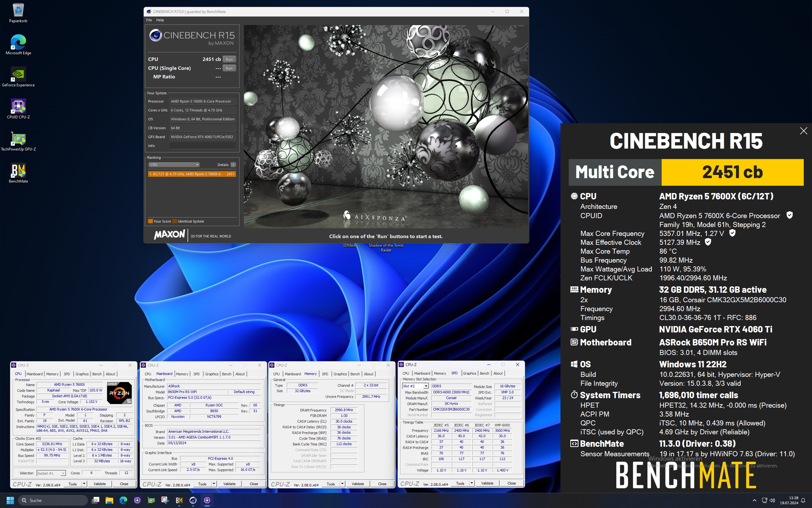Switch to SPD tab in CPU-Z Memory window

pyautogui.click(x=325, y=374)
